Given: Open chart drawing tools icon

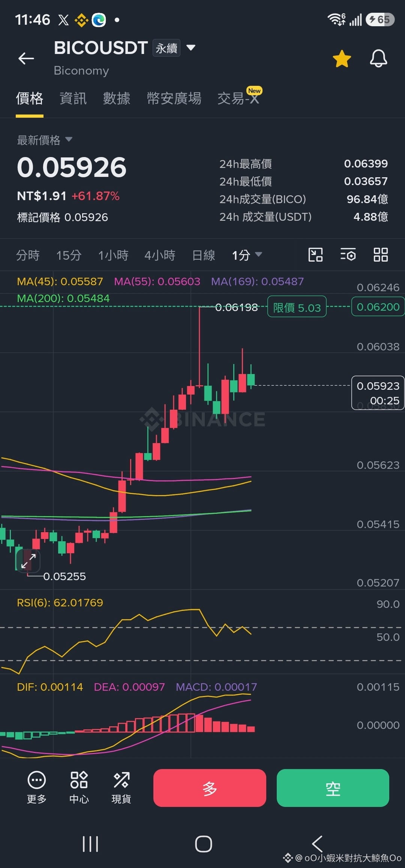Looking at the screenshot, I should tap(315, 255).
